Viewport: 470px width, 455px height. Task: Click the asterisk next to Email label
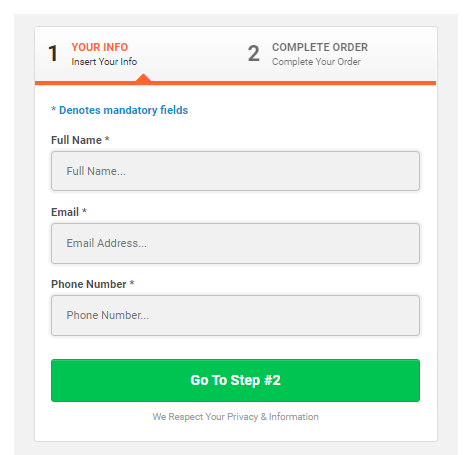coord(84,211)
